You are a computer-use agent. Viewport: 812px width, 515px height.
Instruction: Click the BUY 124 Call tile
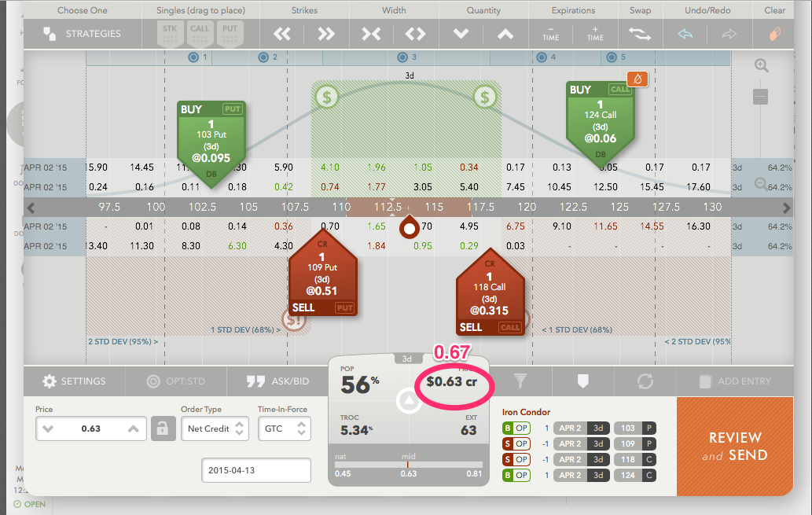tap(601, 120)
